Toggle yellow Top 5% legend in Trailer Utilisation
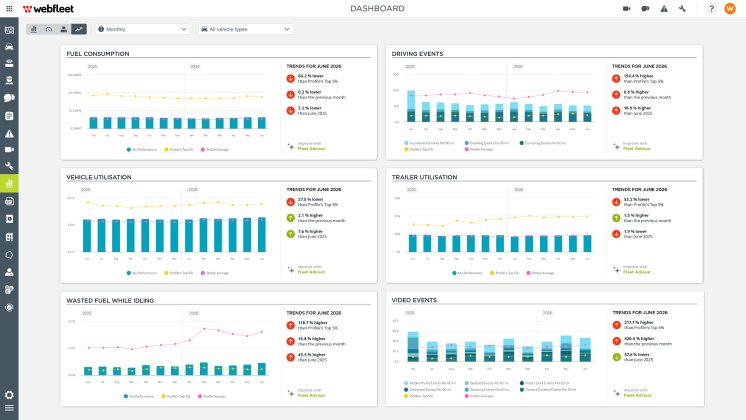This screenshot has width=746, height=420. pos(504,273)
